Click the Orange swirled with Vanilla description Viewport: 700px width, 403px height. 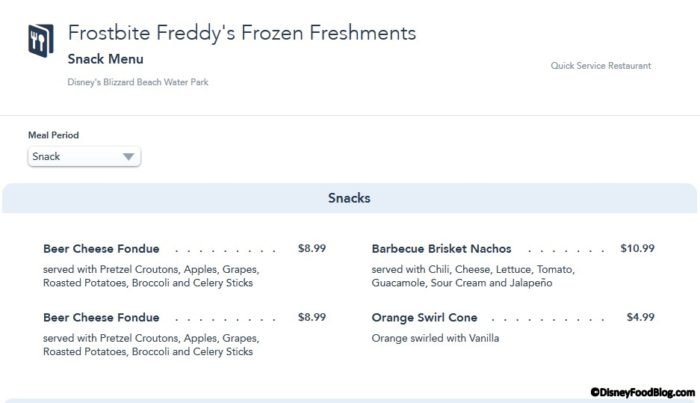click(x=435, y=338)
